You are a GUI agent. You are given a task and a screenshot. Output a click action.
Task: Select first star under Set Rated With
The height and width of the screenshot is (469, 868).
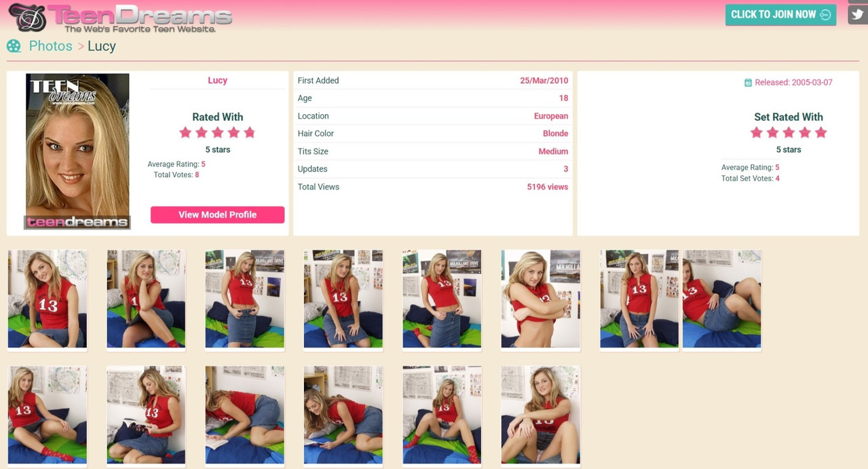(x=757, y=132)
